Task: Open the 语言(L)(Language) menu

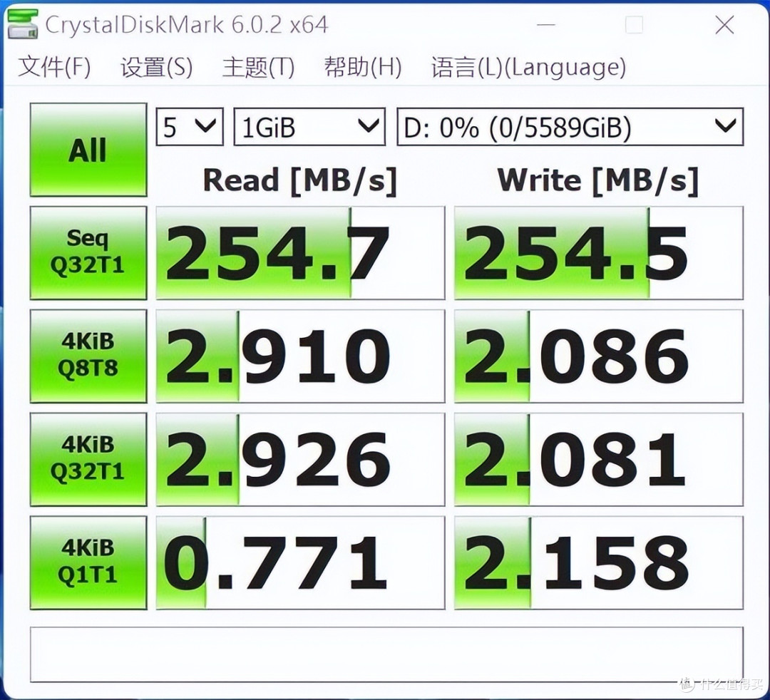Action: [529, 67]
